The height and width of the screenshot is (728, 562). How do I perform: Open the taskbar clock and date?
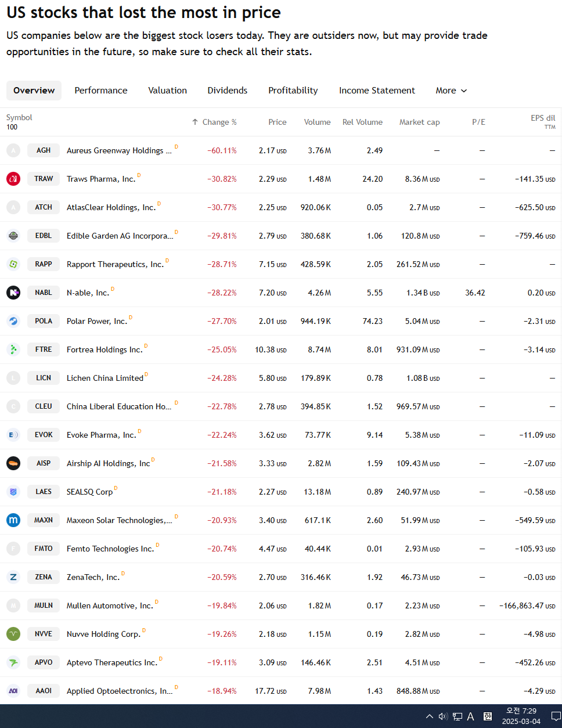point(521,716)
